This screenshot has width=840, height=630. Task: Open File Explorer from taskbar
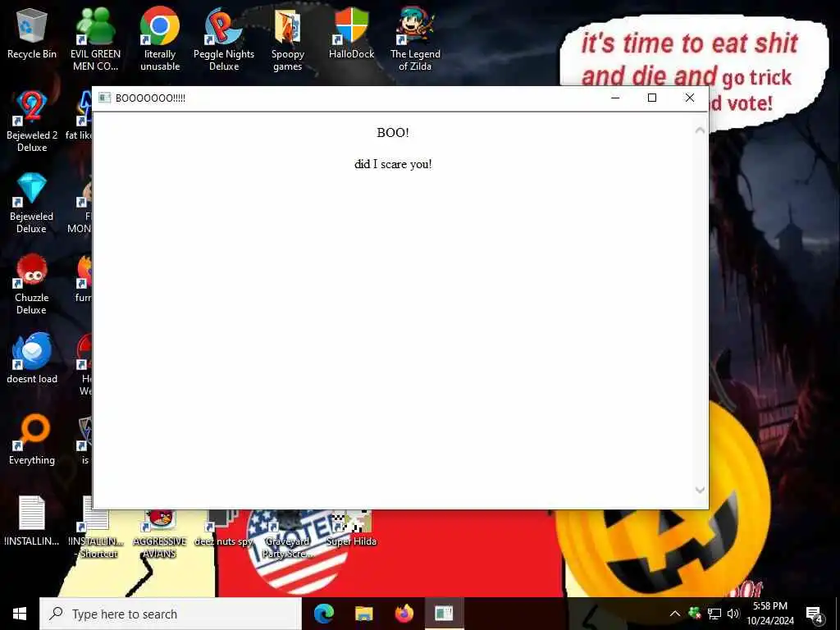363,614
